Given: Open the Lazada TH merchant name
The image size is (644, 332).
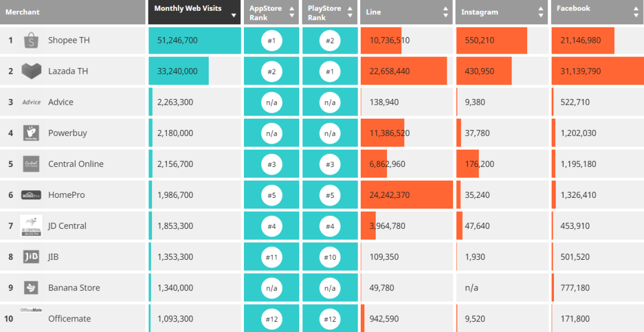Looking at the screenshot, I should pos(68,72).
